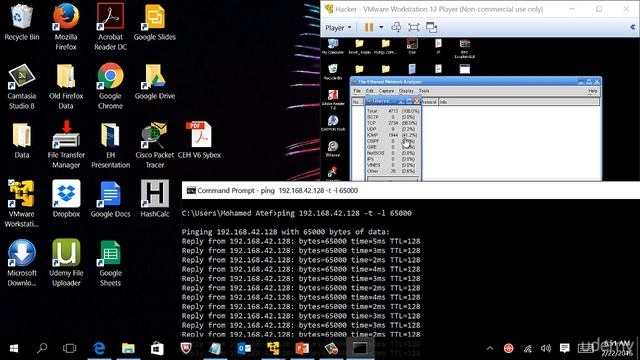This screenshot has width=640, height=360.
Task: Open the Capture menu in Ethereal
Action: 386,91
